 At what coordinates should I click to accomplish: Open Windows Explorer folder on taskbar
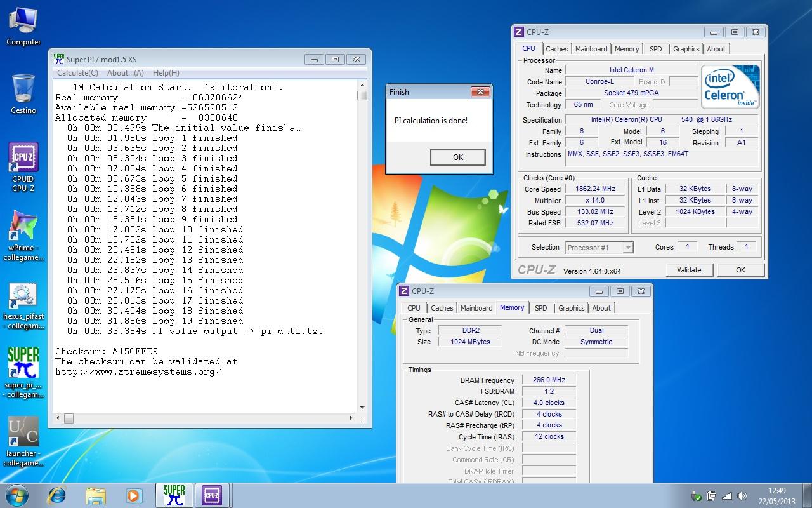point(95,495)
